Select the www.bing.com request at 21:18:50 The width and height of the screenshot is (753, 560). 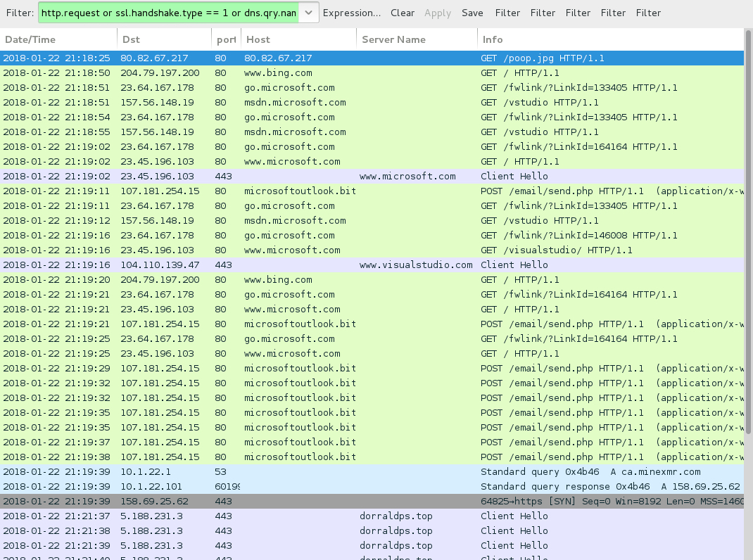372,73
